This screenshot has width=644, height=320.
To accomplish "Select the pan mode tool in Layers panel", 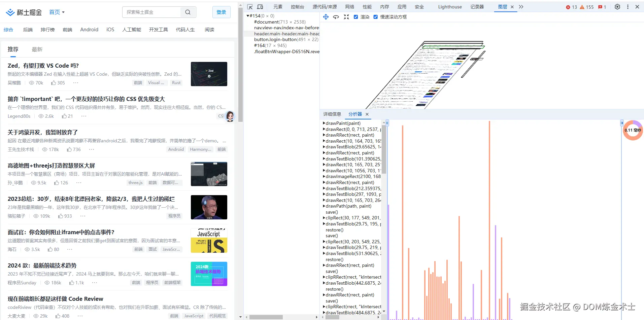I will (x=326, y=17).
